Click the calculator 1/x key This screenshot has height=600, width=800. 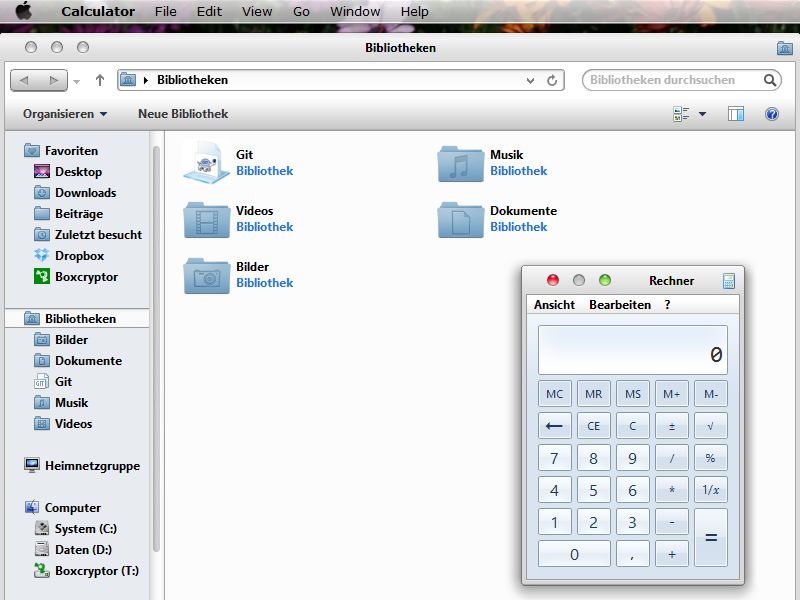tap(711, 490)
